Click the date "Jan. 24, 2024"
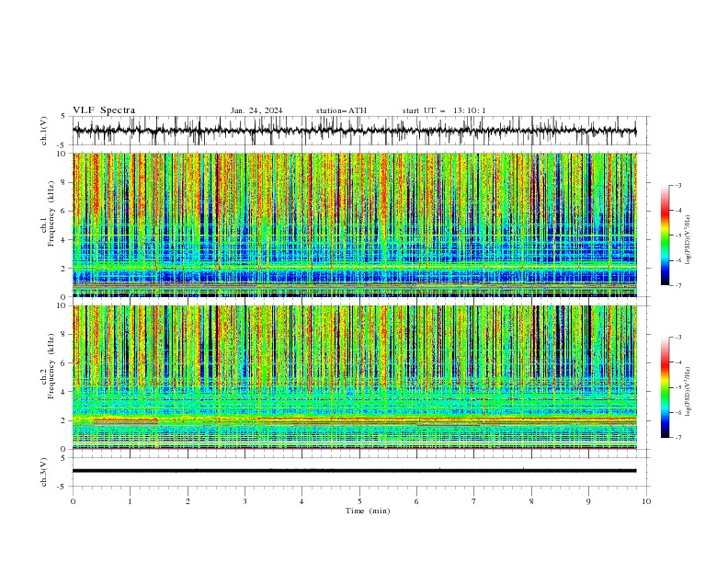728x563 pixels. pyautogui.click(x=256, y=110)
